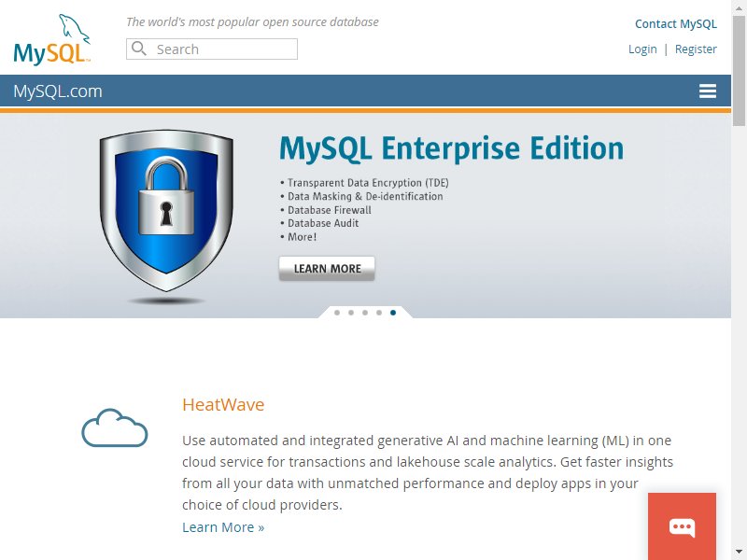Select the fifth active carousel dot
This screenshot has width=747, height=560.
click(393, 313)
